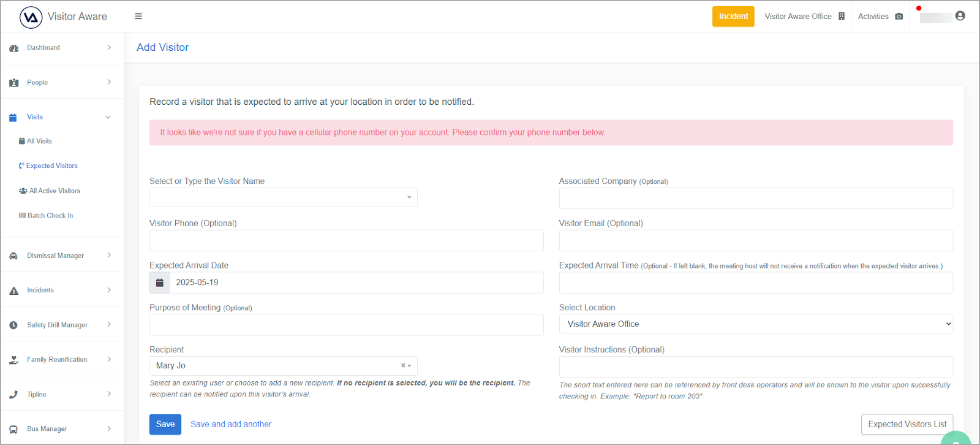
Task: Click the Bus Manager bus icon
Action: pos(13,429)
